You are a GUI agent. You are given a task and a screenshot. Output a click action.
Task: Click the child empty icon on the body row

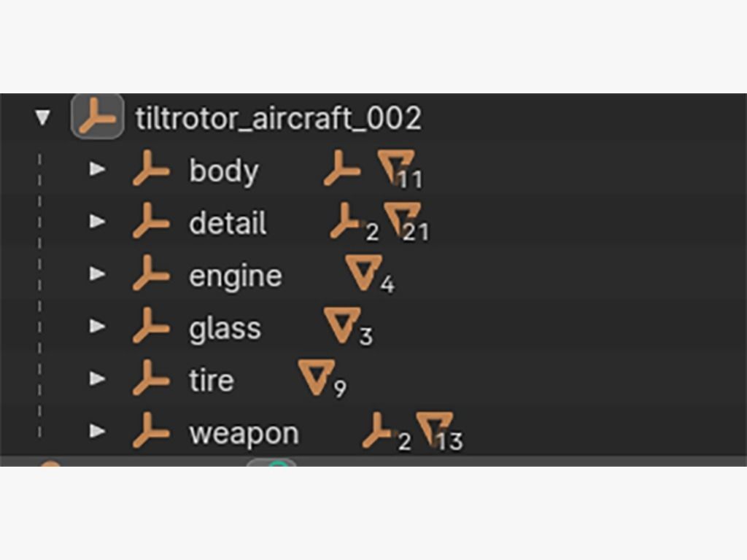pos(342,168)
